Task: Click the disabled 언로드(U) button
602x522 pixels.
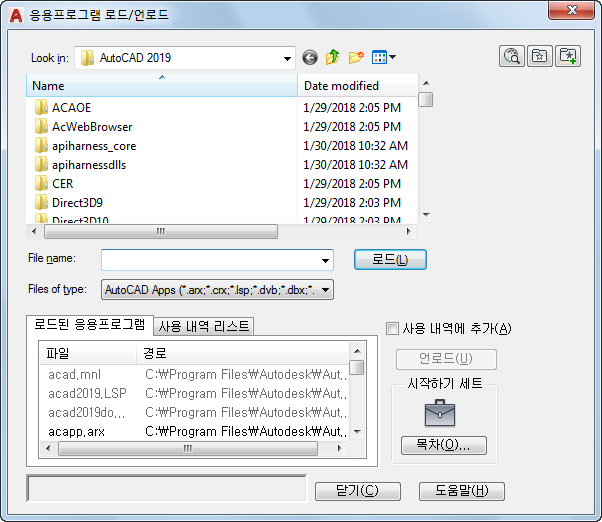Action: tap(446, 359)
